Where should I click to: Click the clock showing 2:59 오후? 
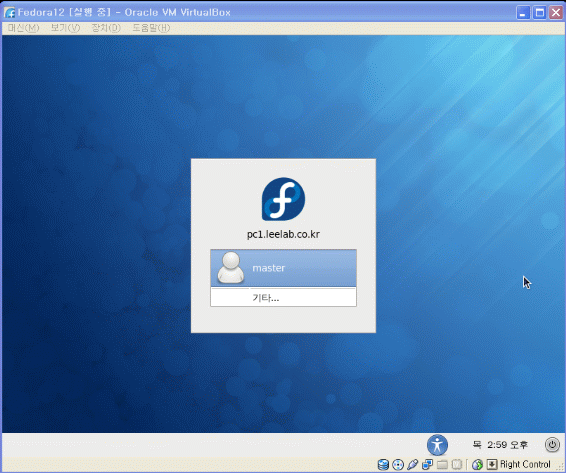tap(500, 445)
